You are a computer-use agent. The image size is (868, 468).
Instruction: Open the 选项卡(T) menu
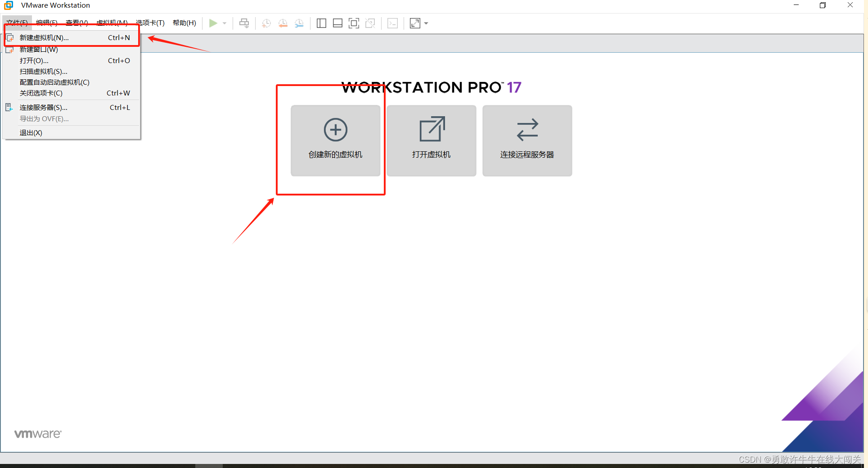(150, 23)
